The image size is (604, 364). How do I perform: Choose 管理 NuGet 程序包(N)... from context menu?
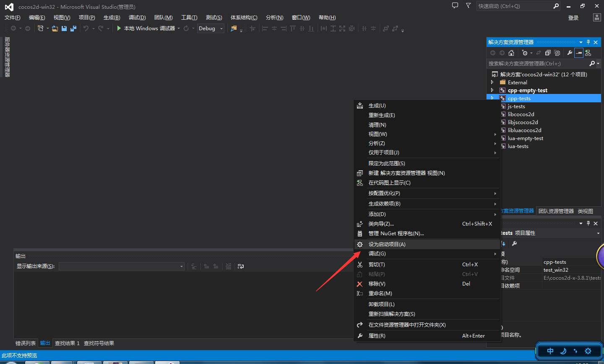tap(427, 234)
